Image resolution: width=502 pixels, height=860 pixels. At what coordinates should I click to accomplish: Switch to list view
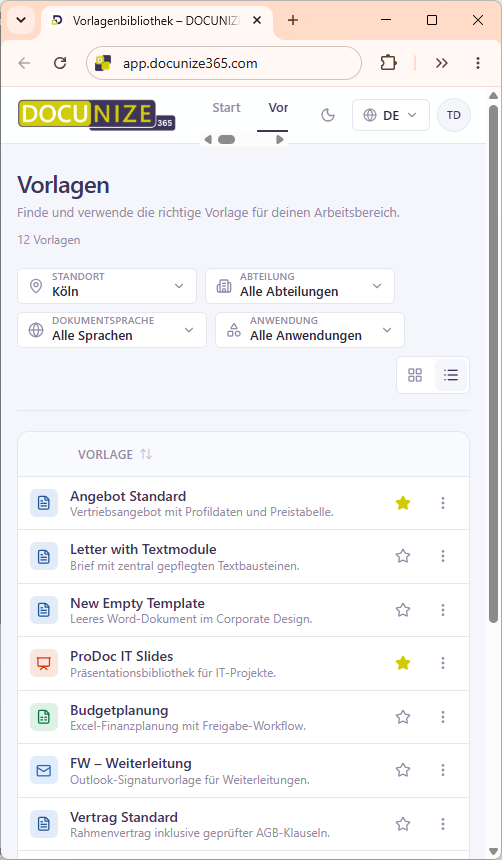click(x=451, y=375)
